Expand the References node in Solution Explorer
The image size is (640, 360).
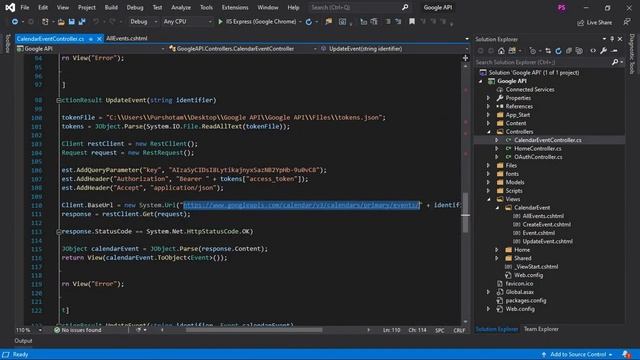(489, 107)
